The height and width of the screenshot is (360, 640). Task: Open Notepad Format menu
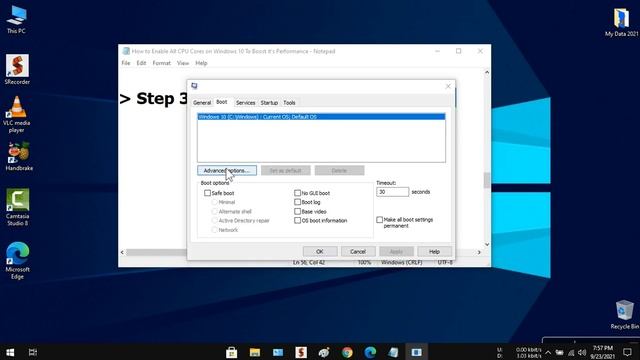162,63
